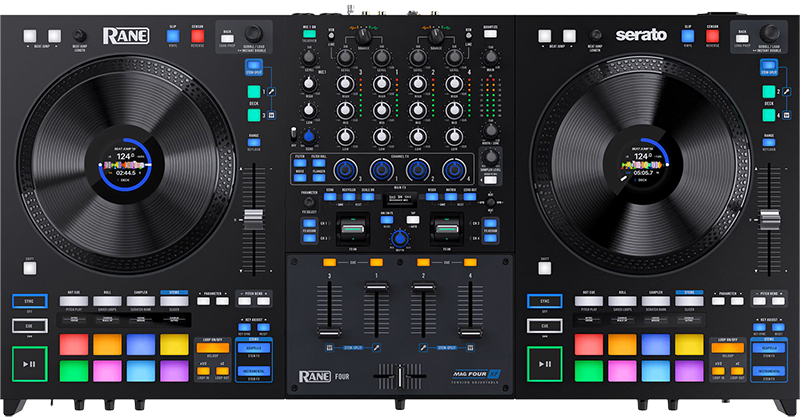Image resolution: width=800 pixels, height=418 pixels.
Task: Select deck 3 on the left side
Action: click(x=254, y=115)
